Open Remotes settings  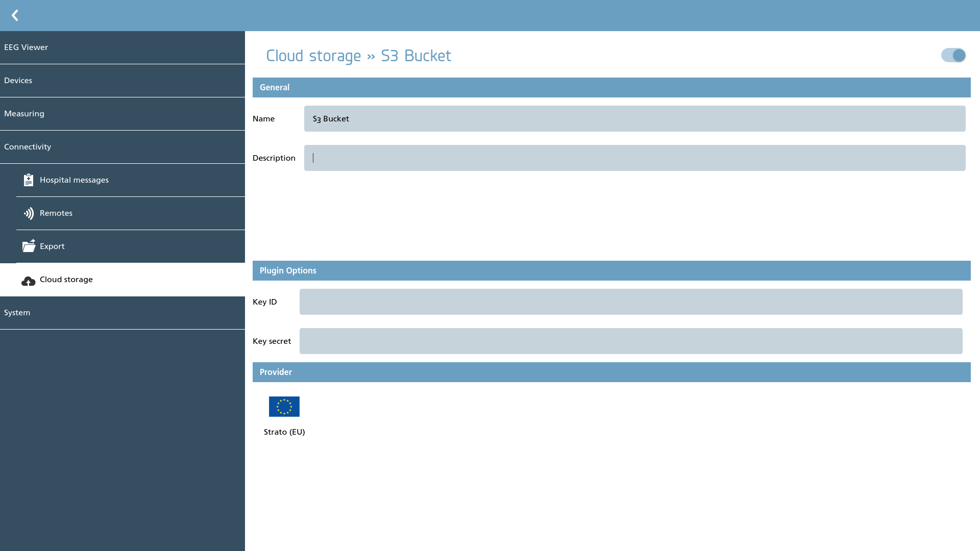click(131, 213)
